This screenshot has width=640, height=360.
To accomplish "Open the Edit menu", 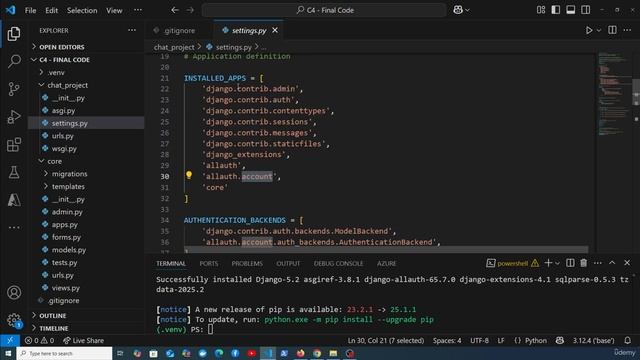I will [x=51, y=10].
